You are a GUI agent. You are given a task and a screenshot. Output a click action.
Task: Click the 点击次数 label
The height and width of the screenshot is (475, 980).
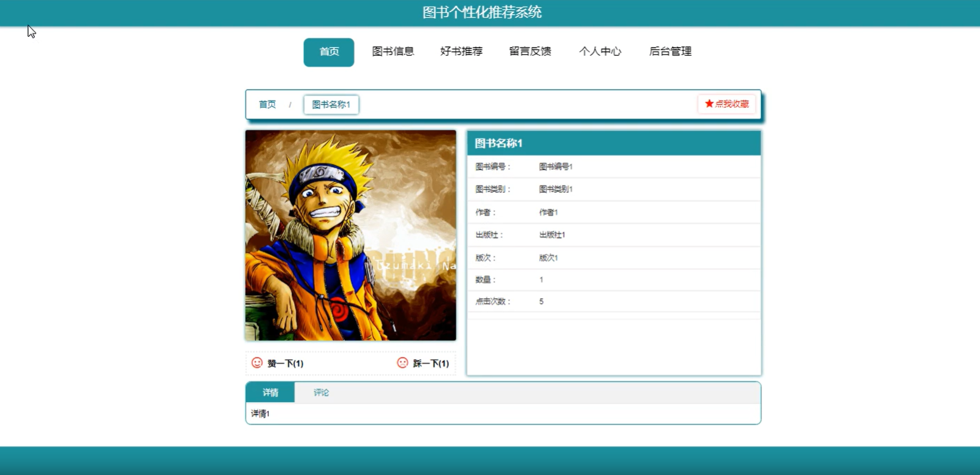492,301
